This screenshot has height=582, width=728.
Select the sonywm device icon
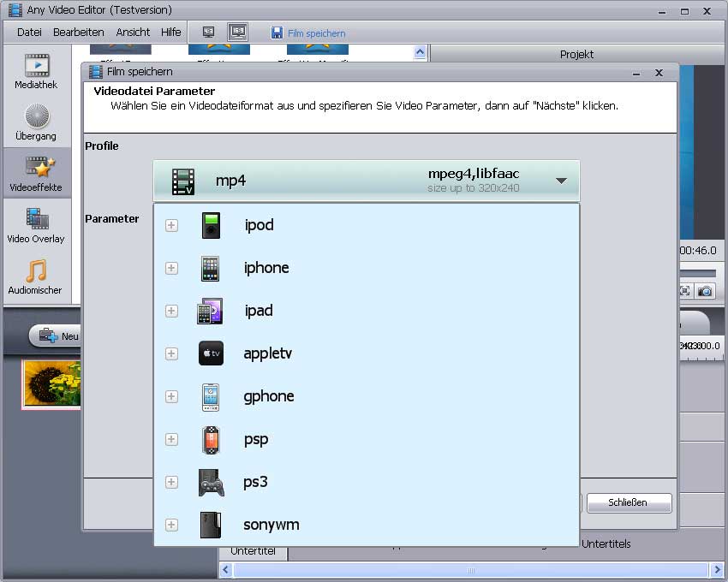click(x=211, y=525)
